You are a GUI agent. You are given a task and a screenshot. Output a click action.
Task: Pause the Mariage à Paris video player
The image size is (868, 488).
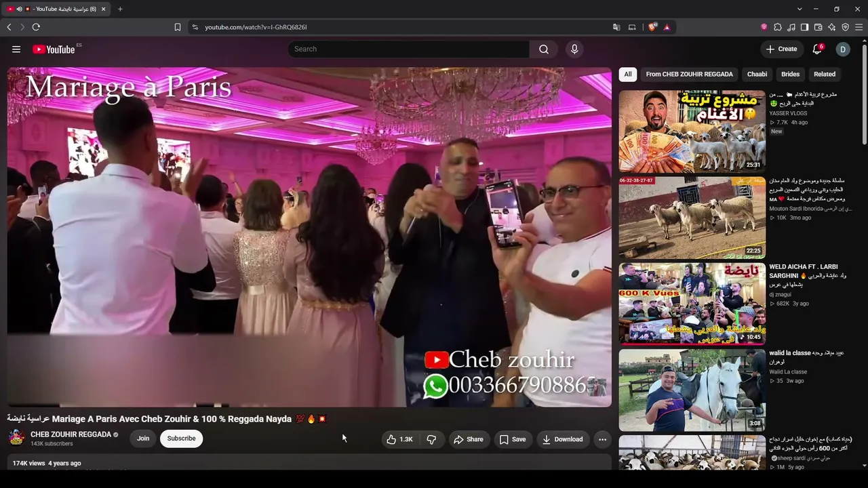[x=309, y=237]
